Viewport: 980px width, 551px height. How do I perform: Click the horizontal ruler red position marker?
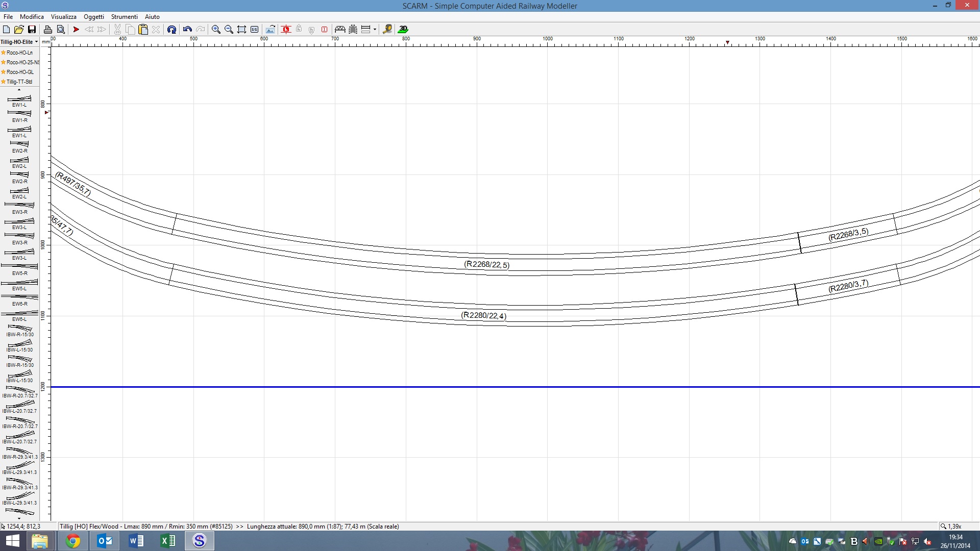[727, 42]
